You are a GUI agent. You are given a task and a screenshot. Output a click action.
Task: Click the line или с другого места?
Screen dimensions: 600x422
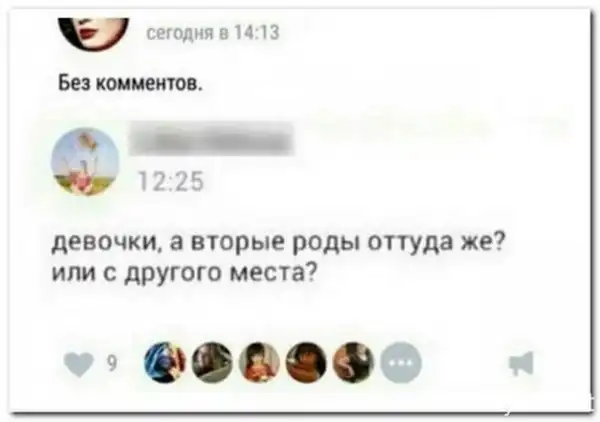tap(184, 273)
